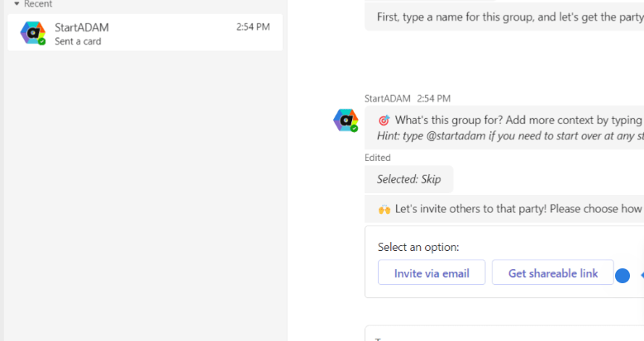Click the target emoji in group question
The image size is (644, 341).
[384, 121]
